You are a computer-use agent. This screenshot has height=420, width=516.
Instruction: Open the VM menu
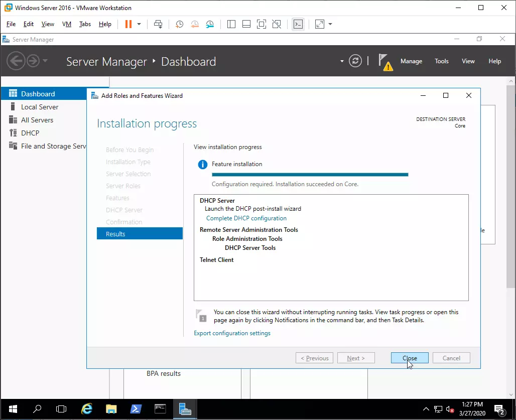(x=67, y=24)
